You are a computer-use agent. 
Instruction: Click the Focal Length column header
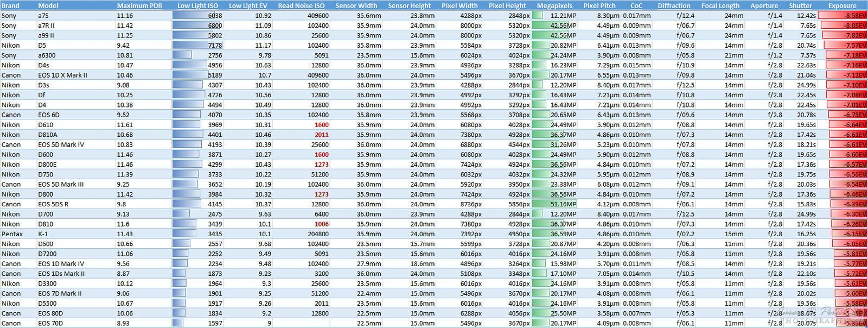720,5
